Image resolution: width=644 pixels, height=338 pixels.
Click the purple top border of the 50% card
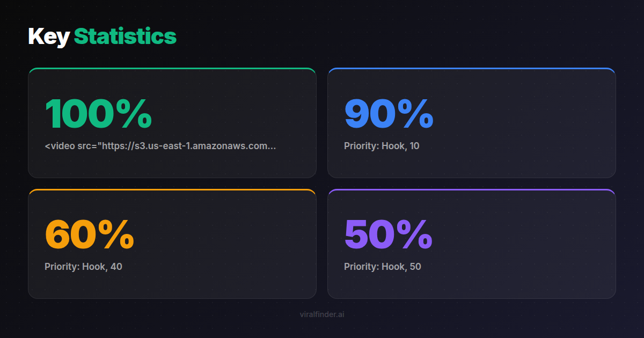click(471, 189)
